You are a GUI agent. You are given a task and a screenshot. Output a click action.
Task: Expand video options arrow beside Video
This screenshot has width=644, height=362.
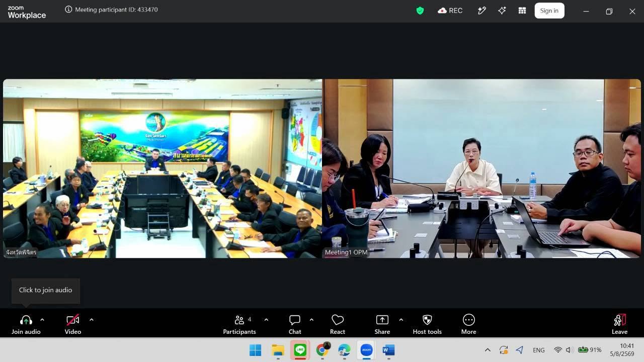91,319
